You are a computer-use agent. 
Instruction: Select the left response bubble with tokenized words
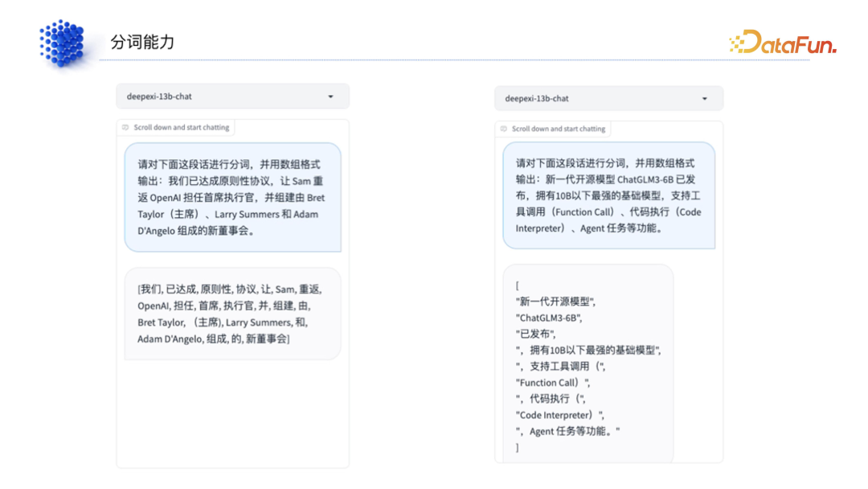coord(232,314)
